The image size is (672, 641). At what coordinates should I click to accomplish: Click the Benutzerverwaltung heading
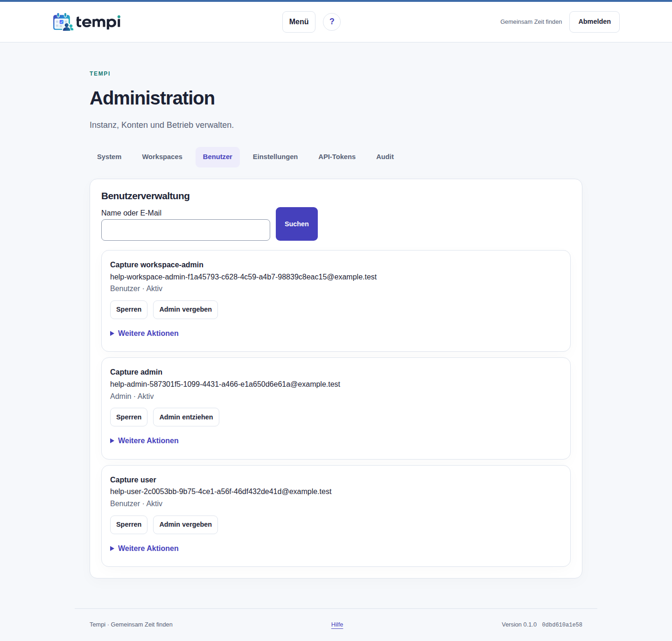tap(146, 196)
